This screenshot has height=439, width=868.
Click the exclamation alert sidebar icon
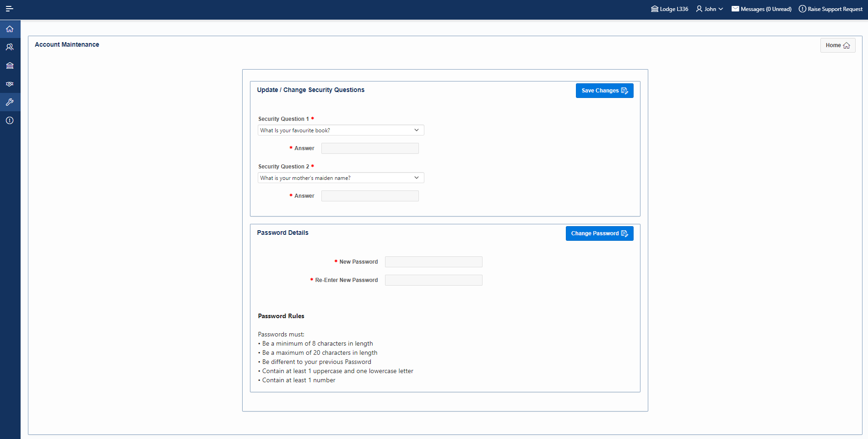(10, 120)
